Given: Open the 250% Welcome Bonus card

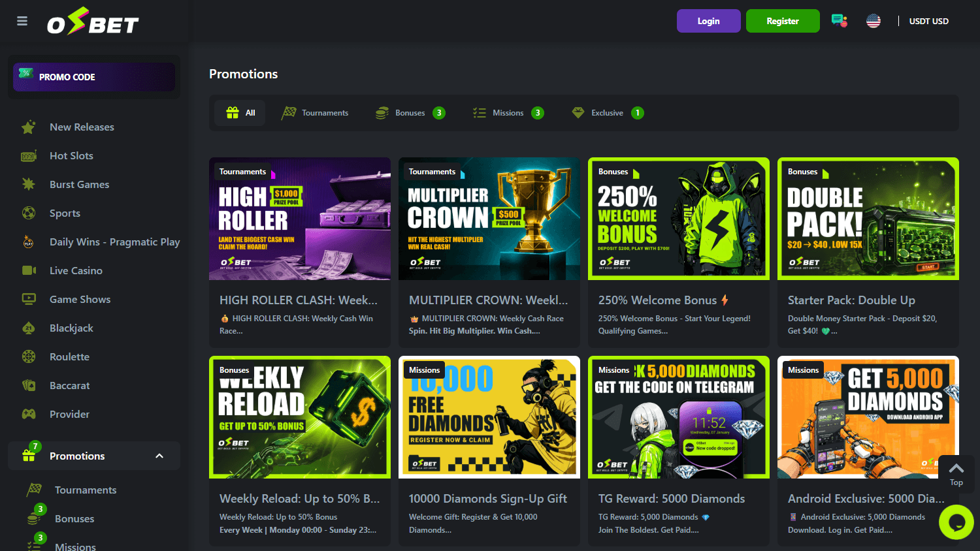Looking at the screenshot, I should (x=678, y=251).
